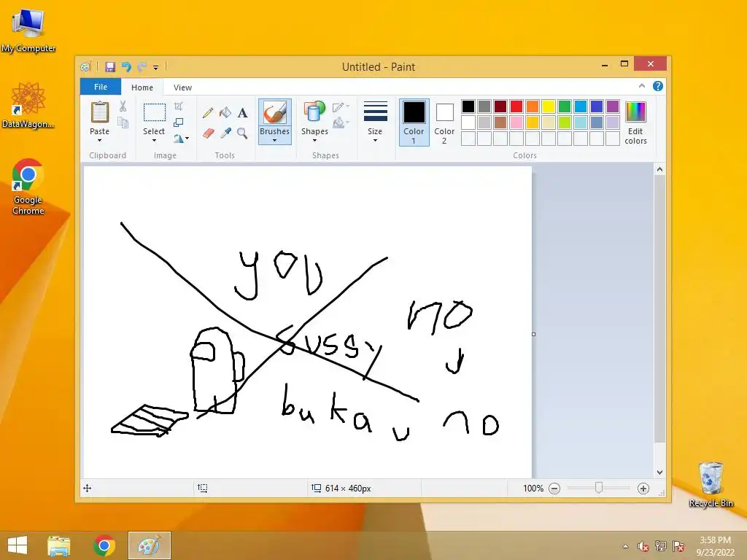This screenshot has width=747, height=560.
Task: Click the 100% zoom level text
Action: (x=533, y=488)
